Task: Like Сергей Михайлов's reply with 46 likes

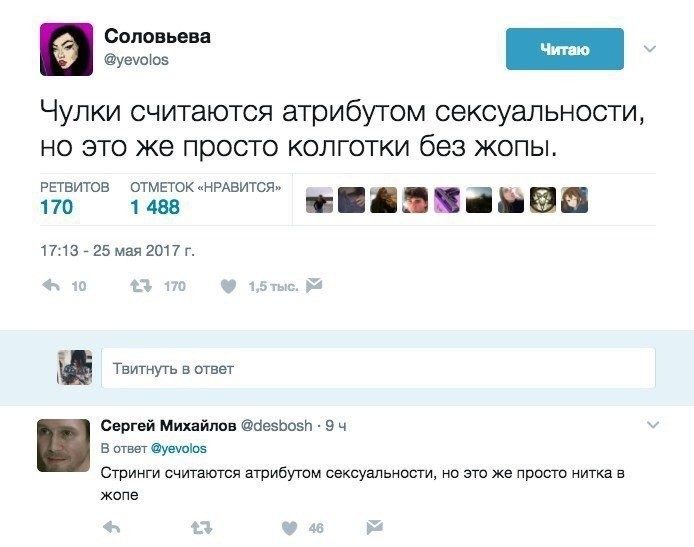Action: [289, 527]
